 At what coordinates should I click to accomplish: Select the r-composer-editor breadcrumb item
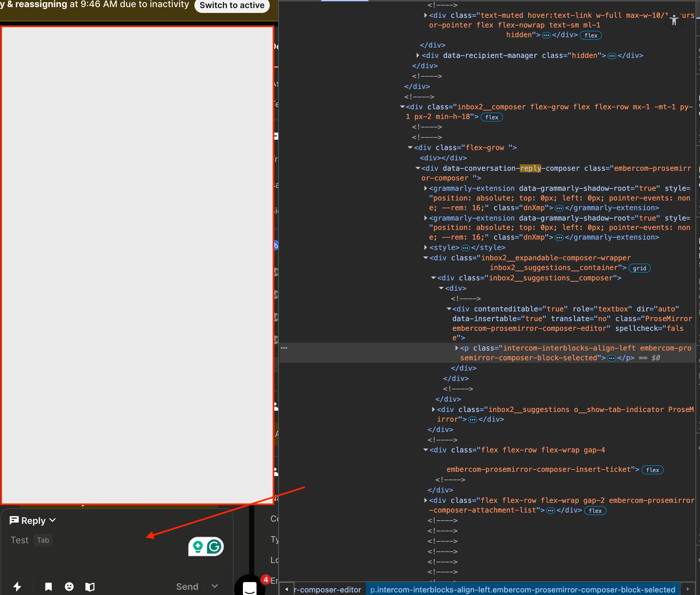point(327,590)
